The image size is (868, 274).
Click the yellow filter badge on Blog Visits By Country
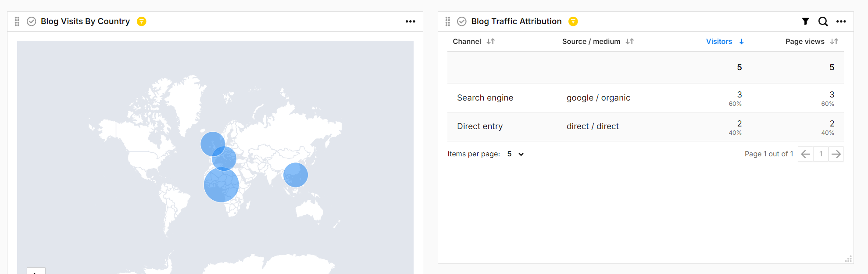coord(141,22)
